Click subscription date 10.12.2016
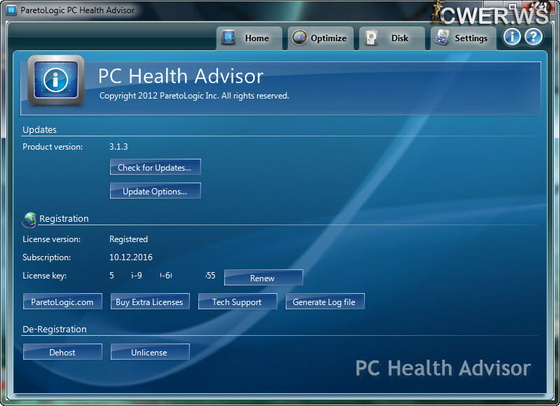The width and height of the screenshot is (560, 406). [x=131, y=257]
